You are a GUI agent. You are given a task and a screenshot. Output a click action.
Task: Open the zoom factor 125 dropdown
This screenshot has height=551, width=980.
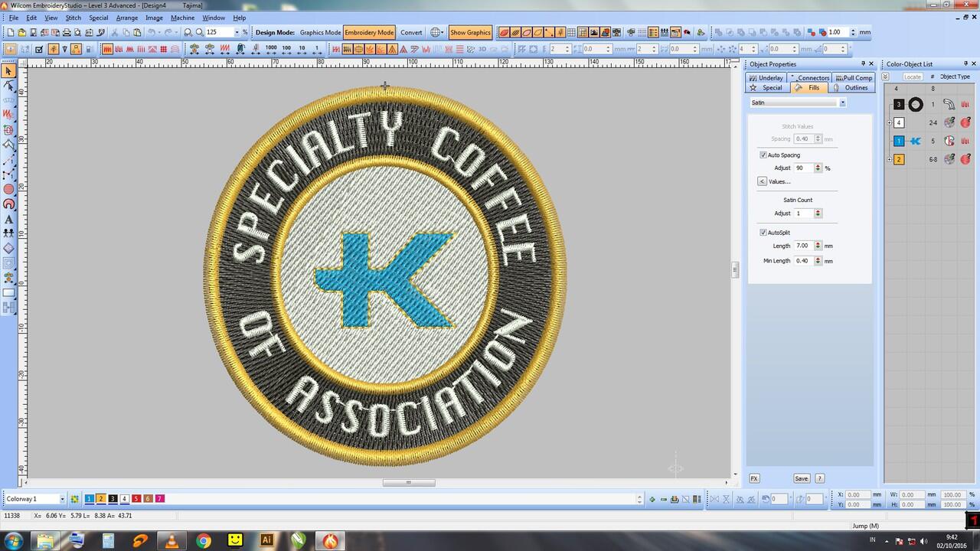(x=237, y=32)
